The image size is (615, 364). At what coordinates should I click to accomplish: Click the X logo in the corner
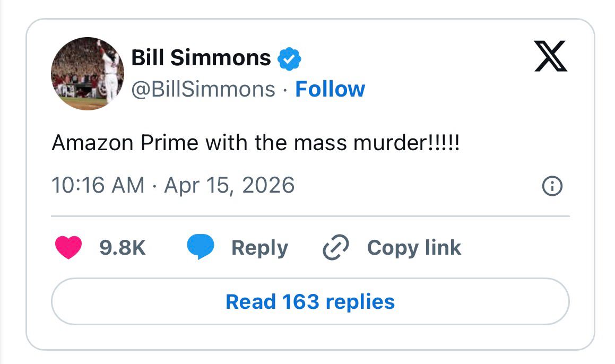tap(550, 56)
